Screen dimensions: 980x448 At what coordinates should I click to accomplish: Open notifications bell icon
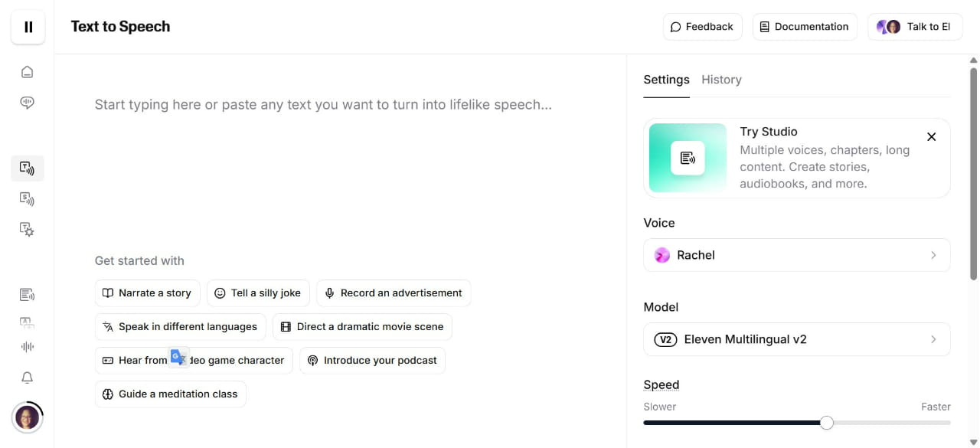(28, 378)
